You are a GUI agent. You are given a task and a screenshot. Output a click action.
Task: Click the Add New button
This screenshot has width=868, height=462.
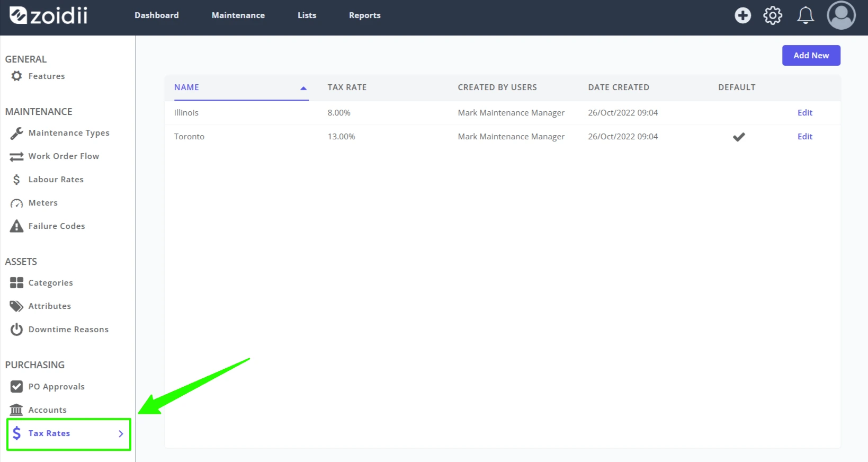[811, 56]
